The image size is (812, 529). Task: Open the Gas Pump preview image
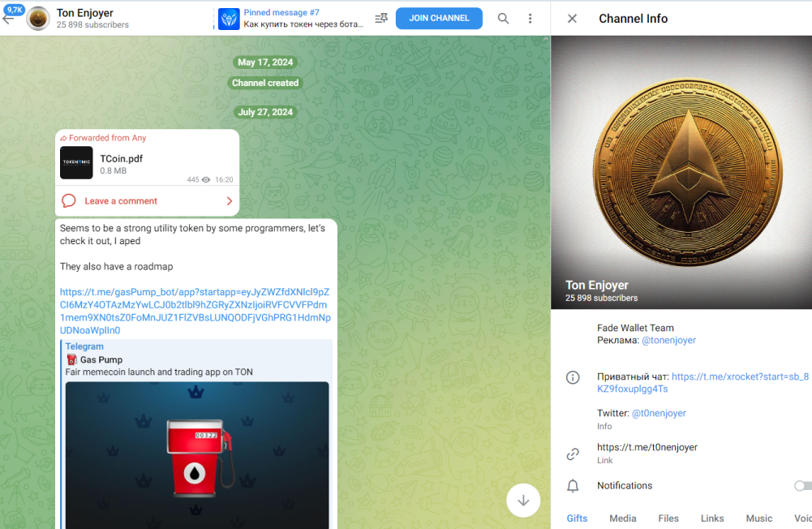pos(197,455)
